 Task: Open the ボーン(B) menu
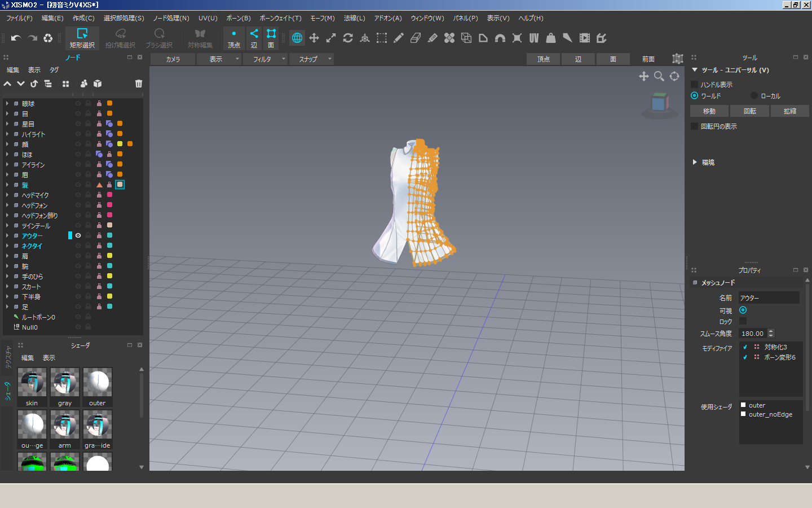[x=239, y=18]
